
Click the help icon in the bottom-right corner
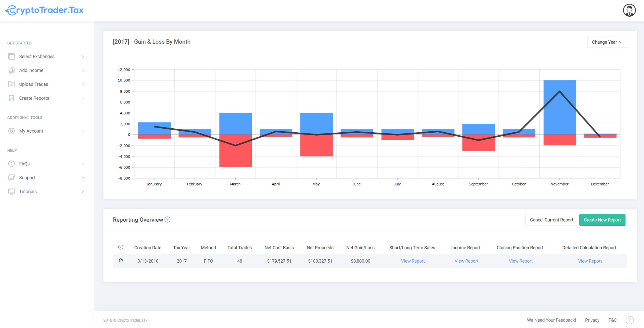tap(630, 320)
